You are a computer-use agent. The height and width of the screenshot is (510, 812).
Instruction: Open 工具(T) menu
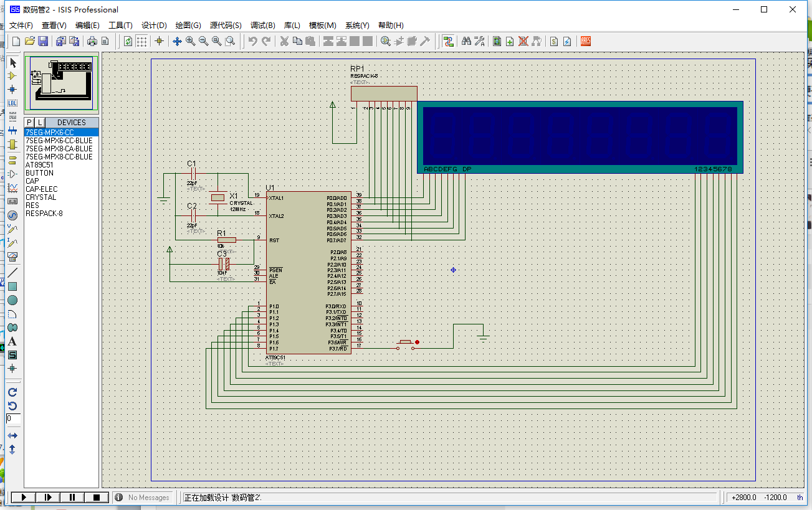click(120, 26)
